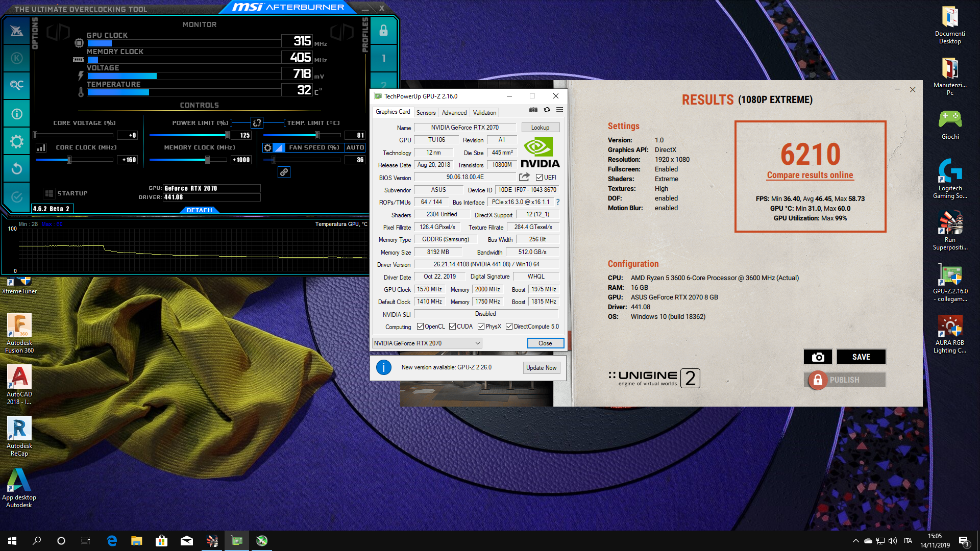Image resolution: width=980 pixels, height=551 pixels.
Task: Click BIOS export share icon in GPU-Z
Action: click(524, 177)
